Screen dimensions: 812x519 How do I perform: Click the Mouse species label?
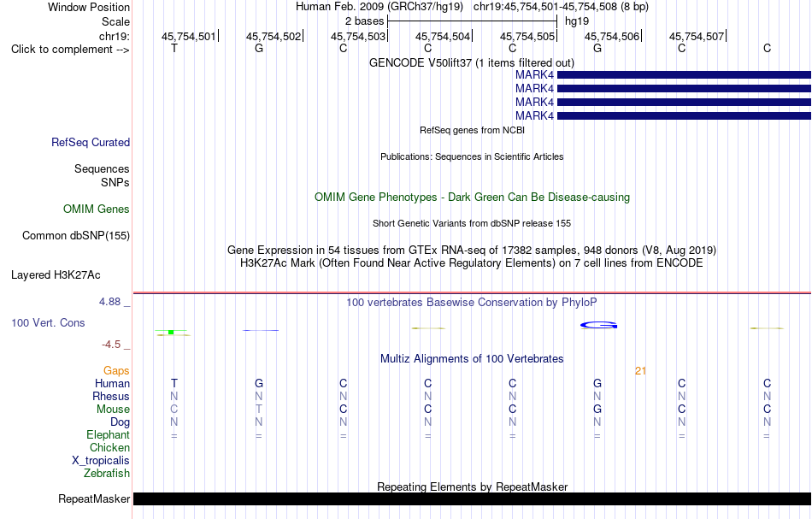[113, 410]
